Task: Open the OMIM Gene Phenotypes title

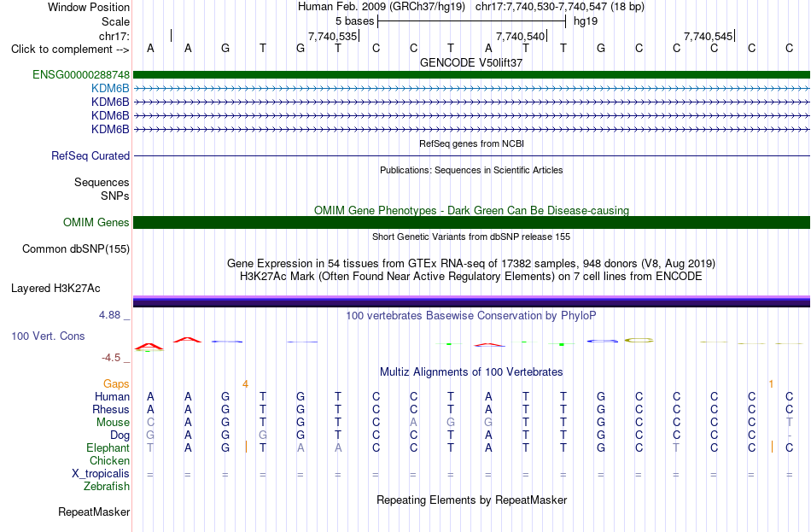Action: 471,210
